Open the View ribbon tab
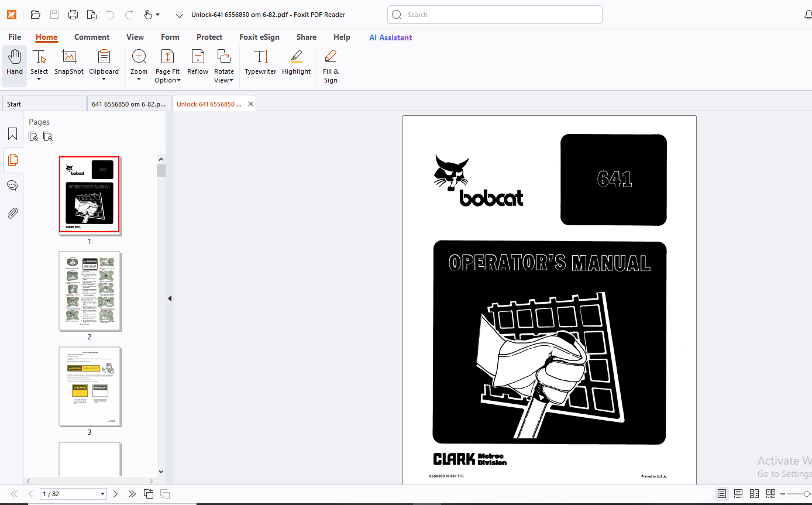The image size is (812, 505). tap(135, 37)
